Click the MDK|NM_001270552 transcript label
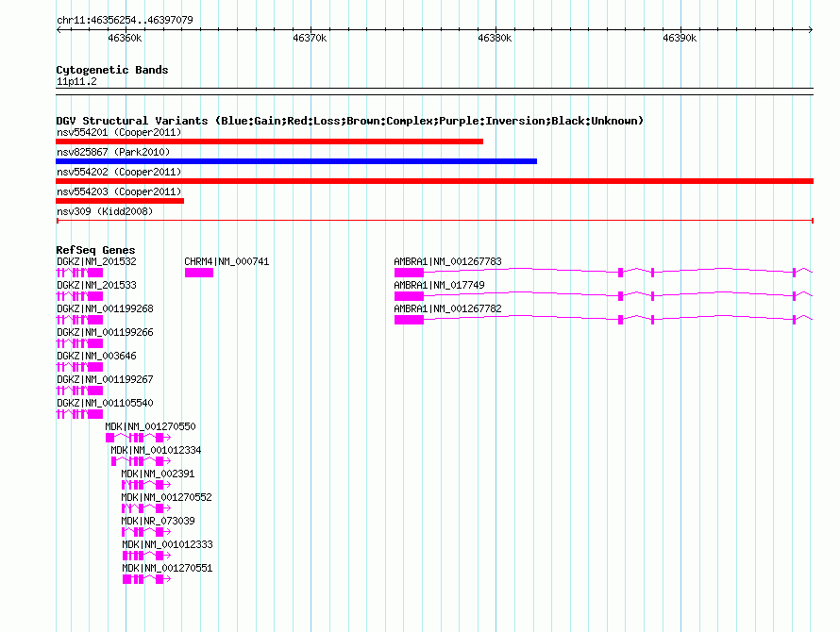Viewport: 840px width, 632px height. 167,497
